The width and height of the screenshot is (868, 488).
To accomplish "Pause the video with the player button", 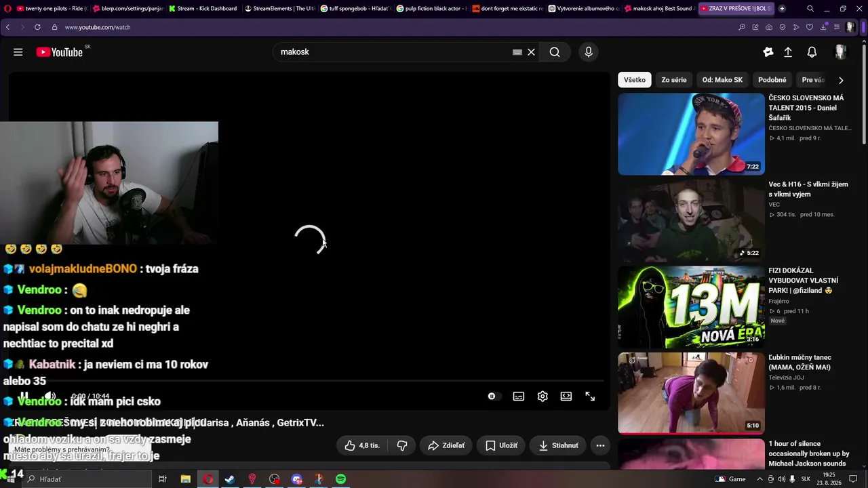I will (24, 396).
